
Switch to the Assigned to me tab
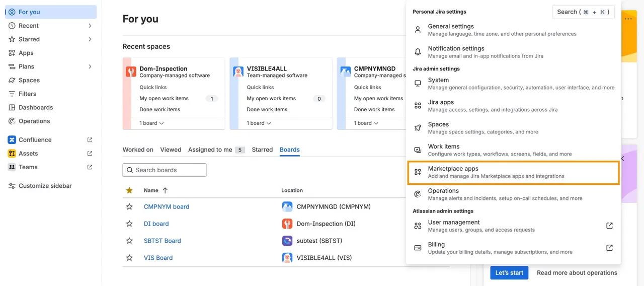[210, 150]
